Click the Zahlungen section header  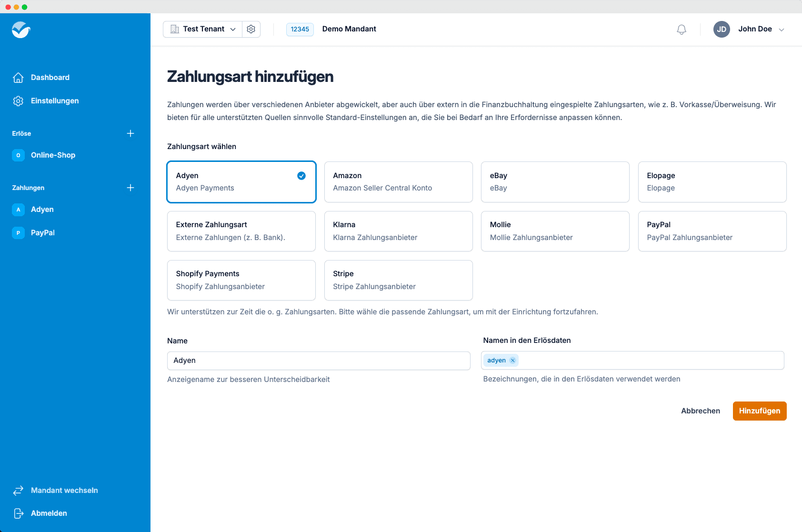(28, 188)
